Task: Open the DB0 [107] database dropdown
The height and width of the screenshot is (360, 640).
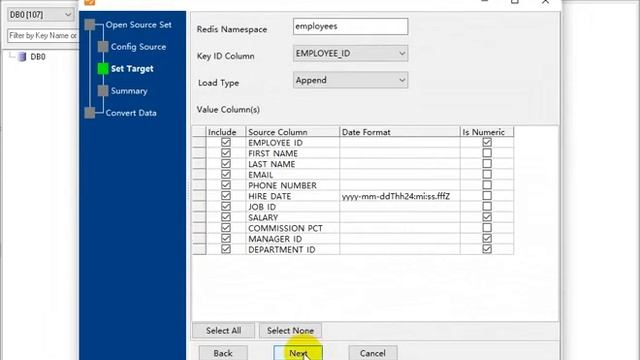Action: tap(40, 15)
